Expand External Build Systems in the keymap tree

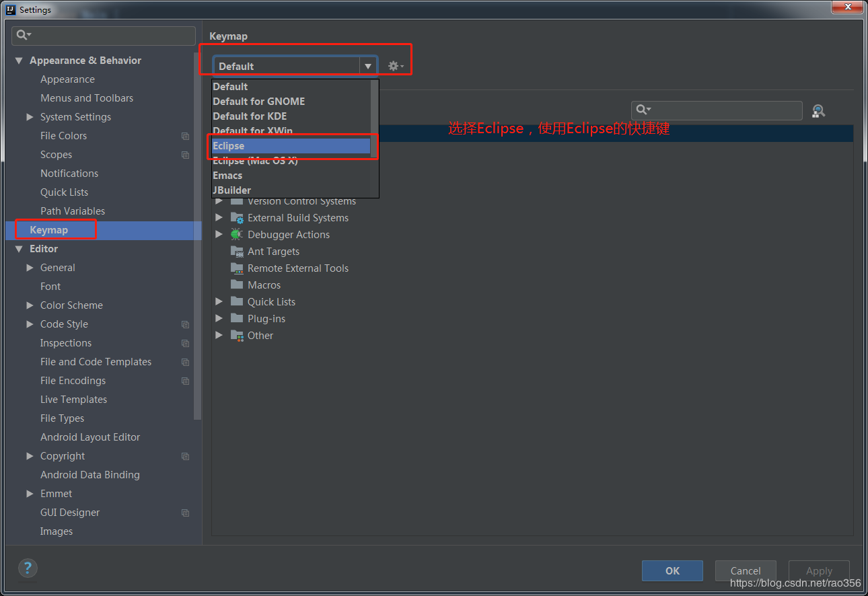pyautogui.click(x=219, y=217)
